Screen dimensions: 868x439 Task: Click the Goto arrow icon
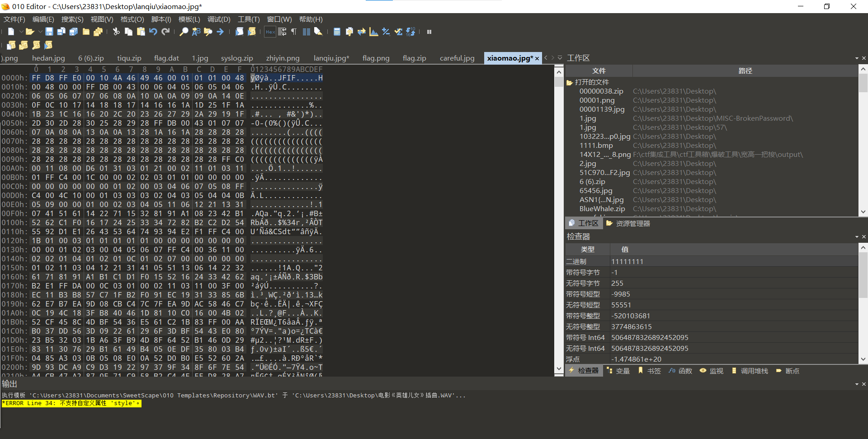click(220, 32)
